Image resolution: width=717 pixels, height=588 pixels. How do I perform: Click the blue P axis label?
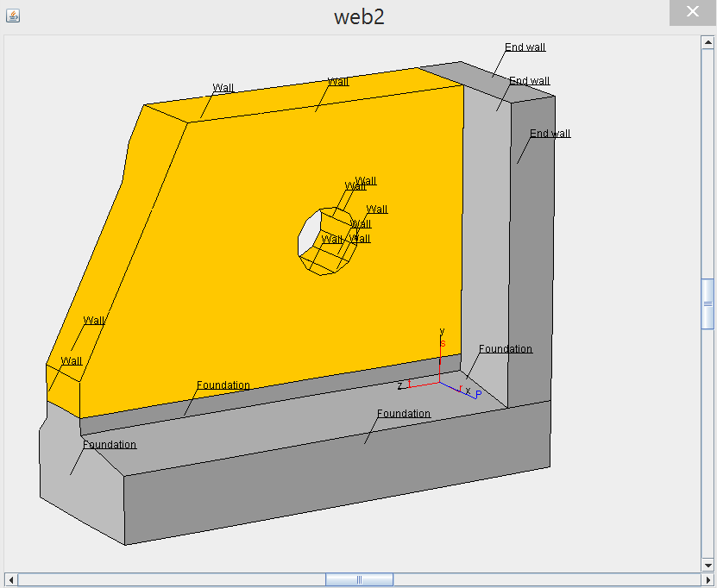478,394
